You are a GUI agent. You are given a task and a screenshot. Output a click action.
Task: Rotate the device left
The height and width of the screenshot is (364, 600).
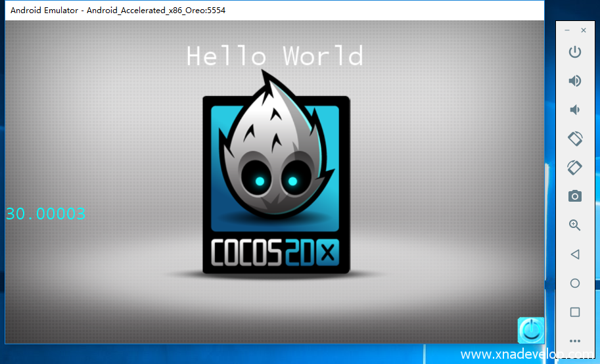tap(574, 139)
